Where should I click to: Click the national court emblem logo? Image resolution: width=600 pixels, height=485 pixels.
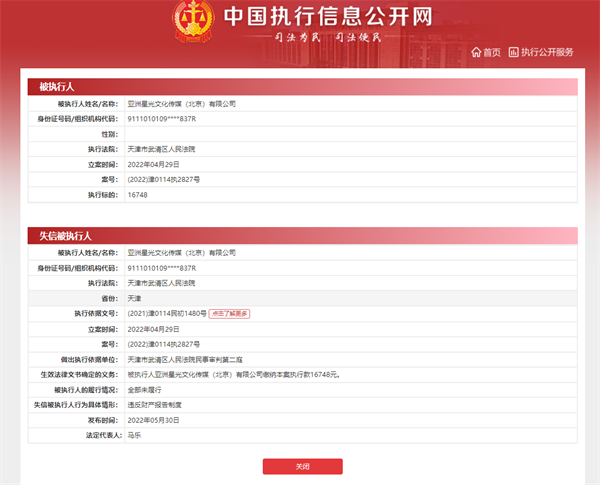point(193,21)
